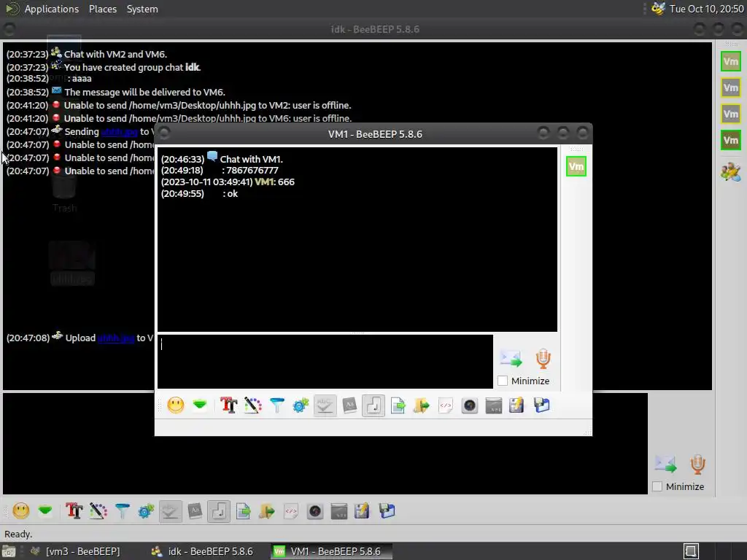
Task: Record voice message in VM1 window
Action: (x=543, y=359)
